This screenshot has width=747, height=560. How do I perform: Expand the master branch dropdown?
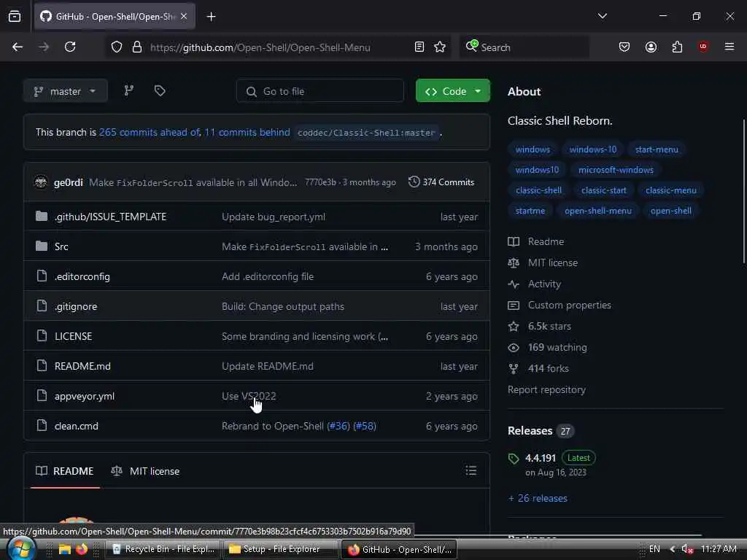[x=65, y=90]
